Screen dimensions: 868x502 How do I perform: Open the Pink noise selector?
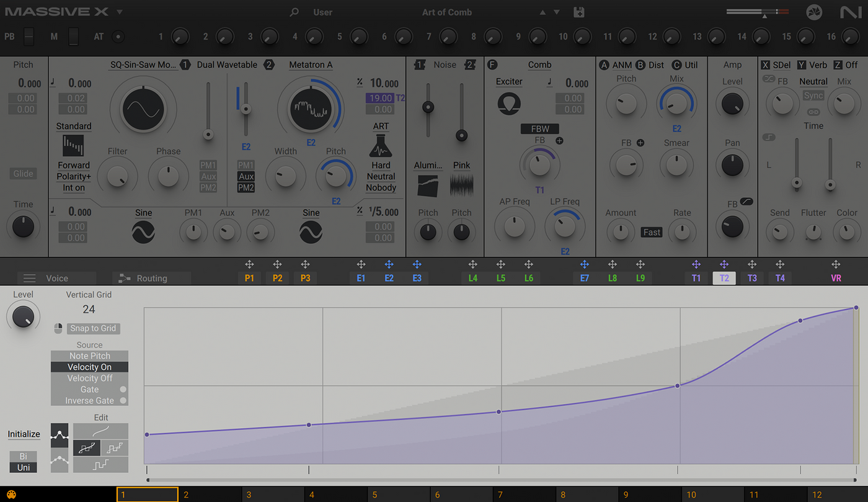[461, 165]
